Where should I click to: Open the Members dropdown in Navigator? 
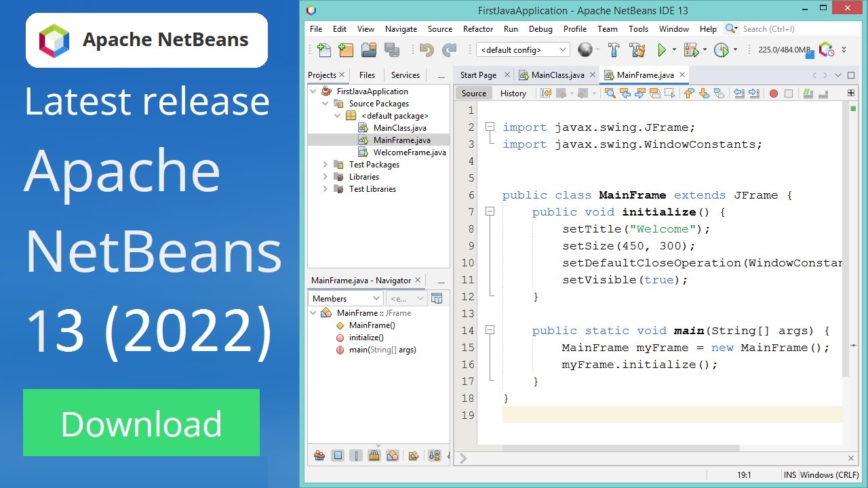346,298
